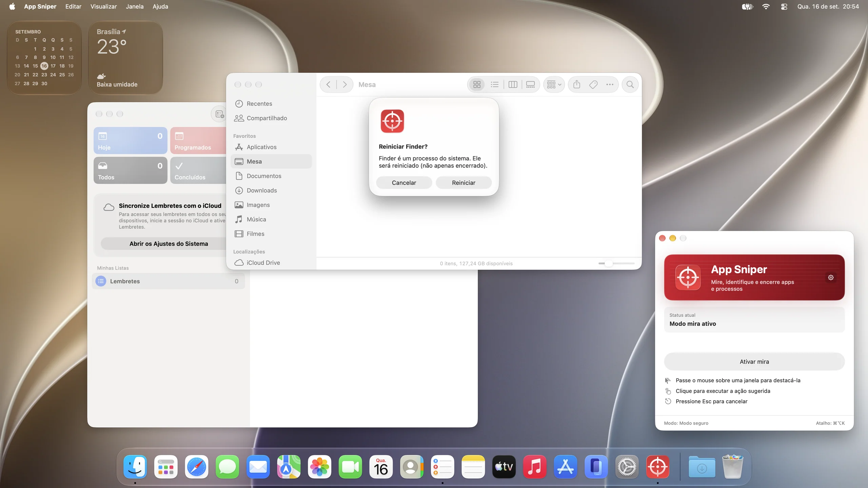Open Reminders from the Dock

pyautogui.click(x=442, y=467)
